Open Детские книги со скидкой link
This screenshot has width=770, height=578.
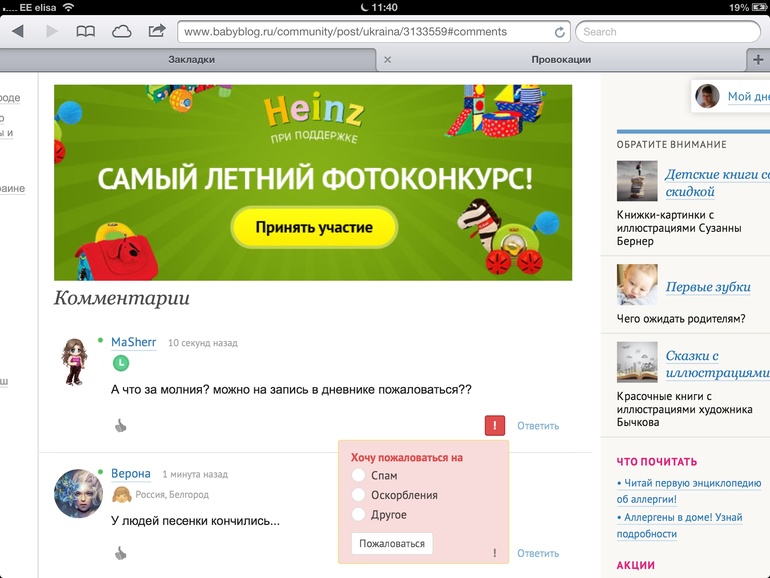click(x=717, y=183)
